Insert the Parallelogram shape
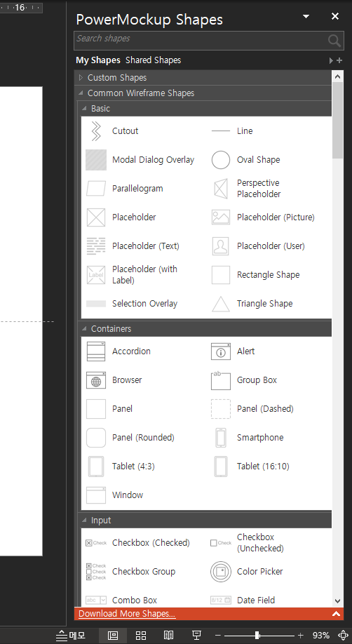The image size is (352, 644). tap(95, 189)
